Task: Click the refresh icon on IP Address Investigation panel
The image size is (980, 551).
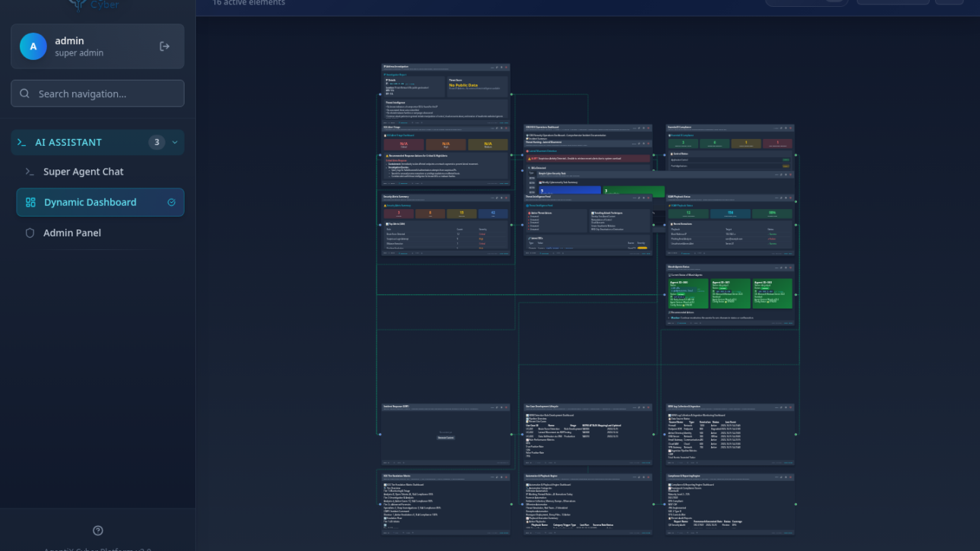Action: (496, 67)
